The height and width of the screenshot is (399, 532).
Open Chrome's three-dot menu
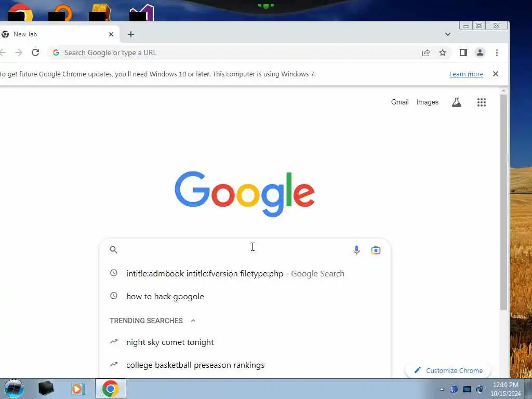pos(497,52)
